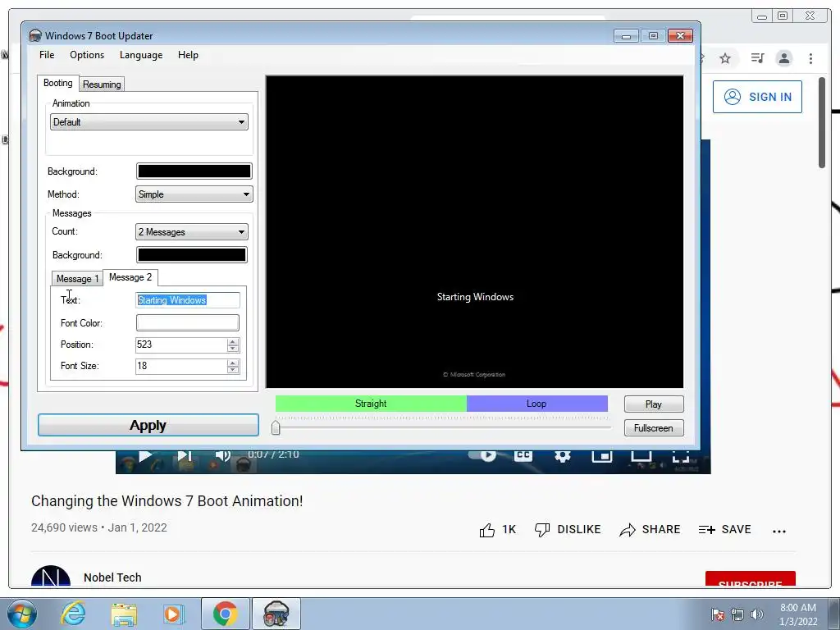The width and height of the screenshot is (840, 630).
Task: Click the Starting Windows text field
Action: pyautogui.click(x=188, y=300)
